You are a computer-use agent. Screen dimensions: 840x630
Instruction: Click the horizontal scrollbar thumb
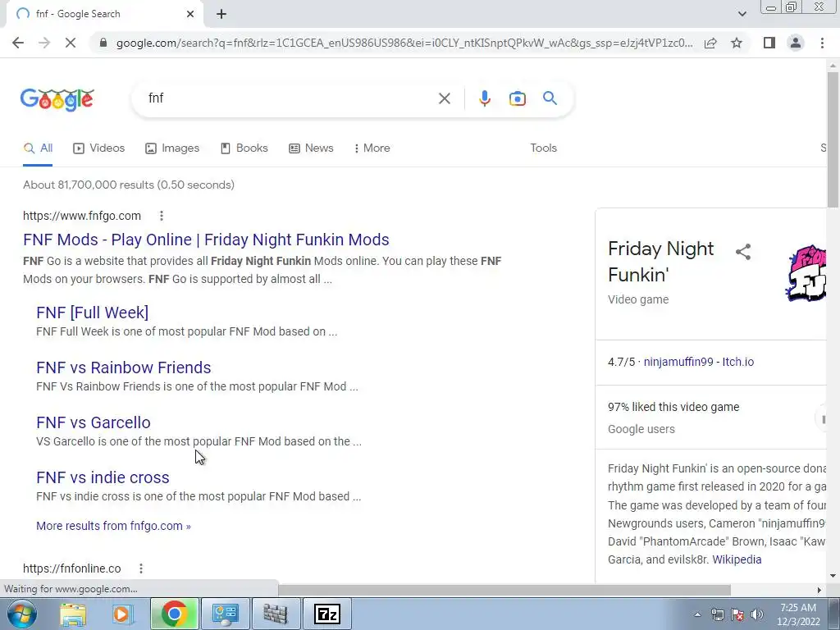coord(504,590)
